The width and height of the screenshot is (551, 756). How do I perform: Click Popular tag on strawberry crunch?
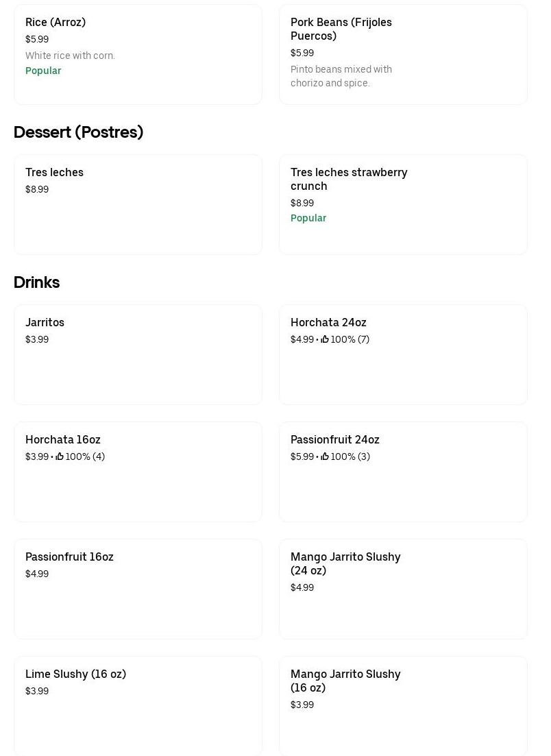(x=308, y=218)
